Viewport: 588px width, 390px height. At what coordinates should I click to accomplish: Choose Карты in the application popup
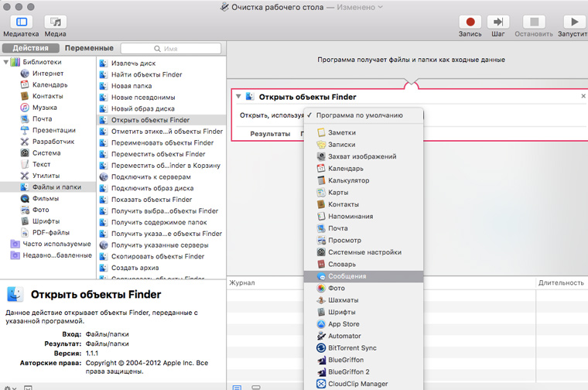[x=364, y=193]
